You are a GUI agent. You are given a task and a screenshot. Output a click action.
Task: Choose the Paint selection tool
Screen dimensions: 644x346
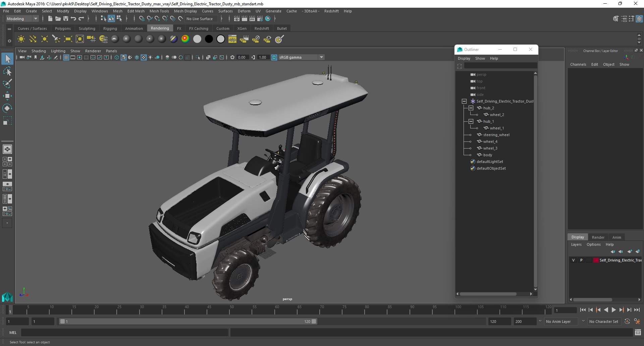tap(7, 83)
